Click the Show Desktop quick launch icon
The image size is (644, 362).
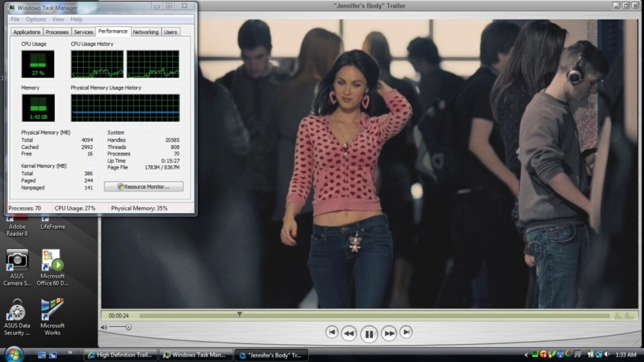coord(42,355)
